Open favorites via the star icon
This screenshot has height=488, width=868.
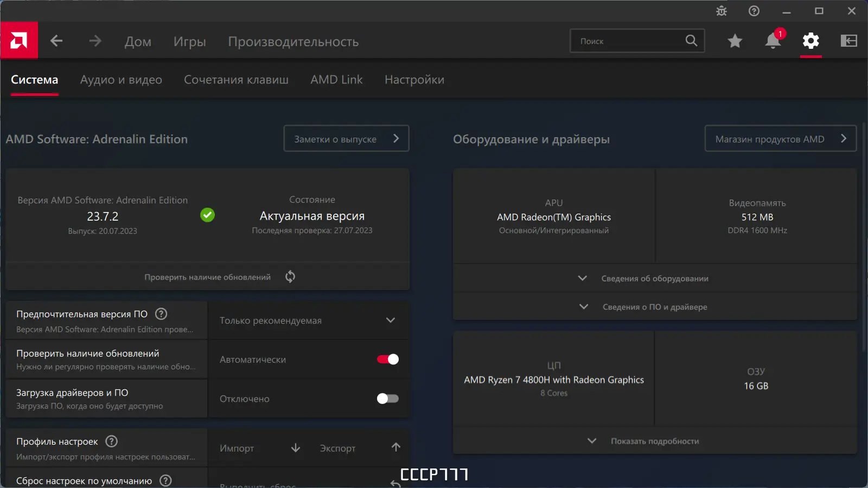tap(735, 41)
